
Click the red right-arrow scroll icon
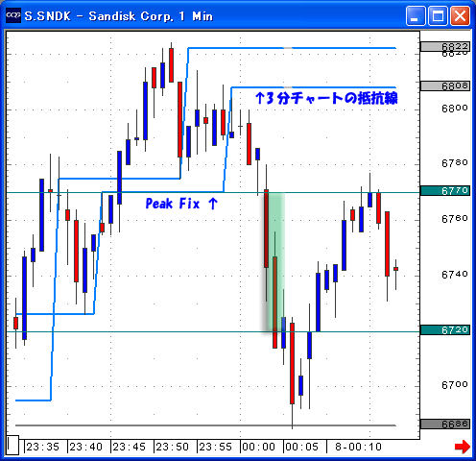463,447
